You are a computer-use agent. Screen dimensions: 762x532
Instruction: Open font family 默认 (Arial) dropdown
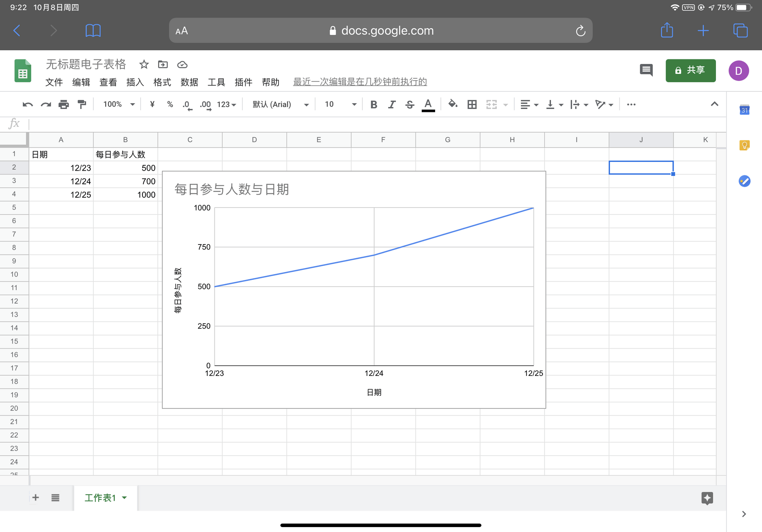pos(280,104)
